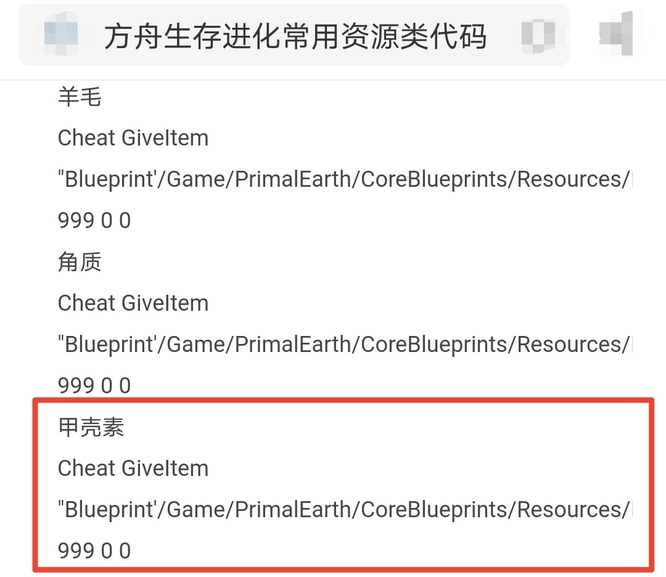Click the 999 0 0 line under 甲壳素
666x577 pixels.
(x=94, y=551)
